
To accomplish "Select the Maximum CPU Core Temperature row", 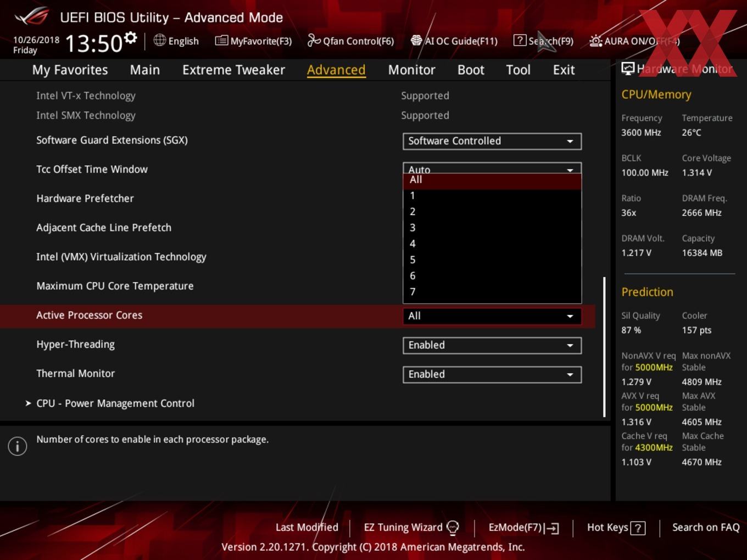I will 115,286.
